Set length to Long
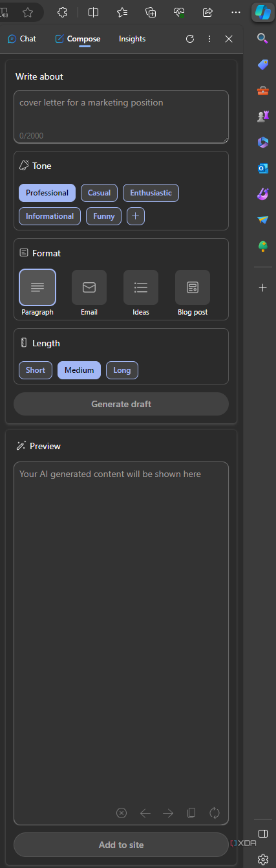 (122, 370)
